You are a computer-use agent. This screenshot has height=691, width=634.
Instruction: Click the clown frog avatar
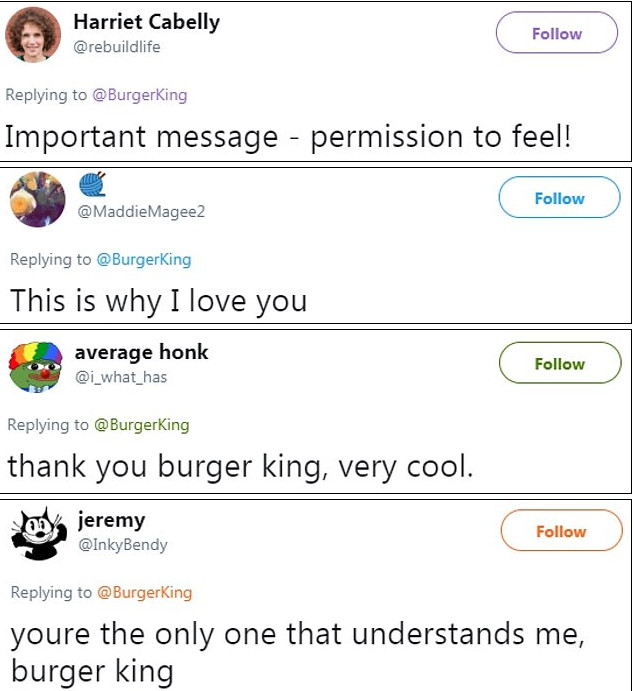(x=36, y=366)
